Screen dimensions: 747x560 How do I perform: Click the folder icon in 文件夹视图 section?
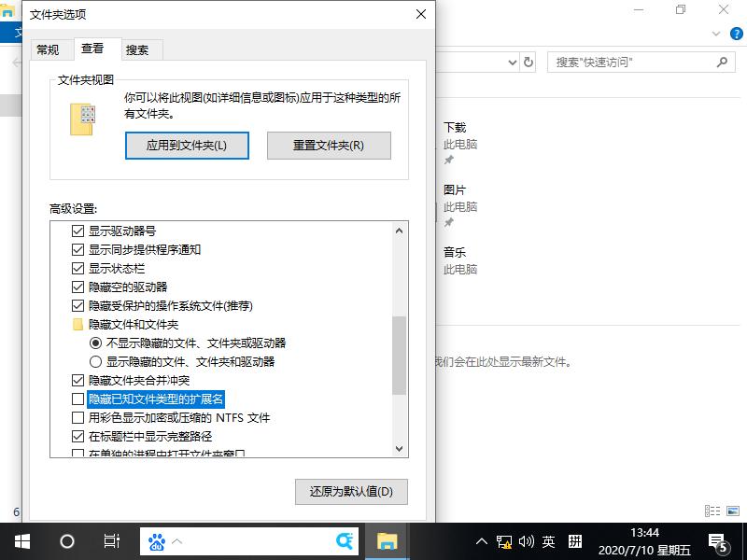point(82,120)
